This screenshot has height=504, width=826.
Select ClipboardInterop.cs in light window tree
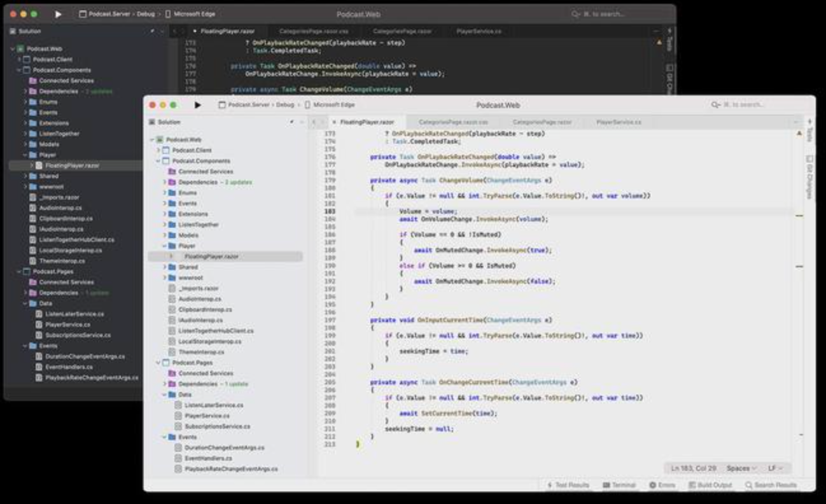pos(205,309)
